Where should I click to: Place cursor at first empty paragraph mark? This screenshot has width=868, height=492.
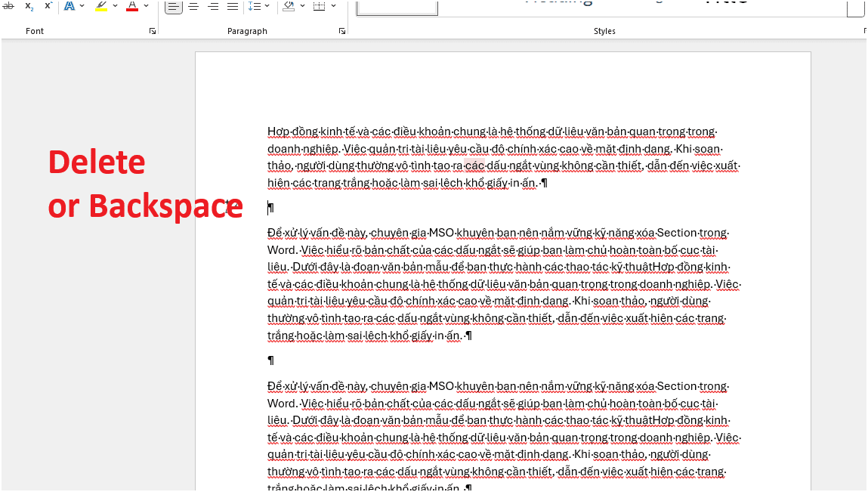point(270,208)
